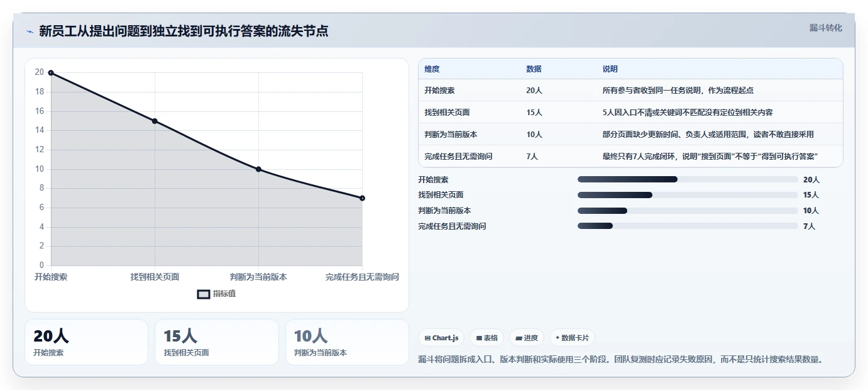The height and width of the screenshot is (390, 868).
Task: Click the 开始搜索 progress bar
Action: click(688, 179)
